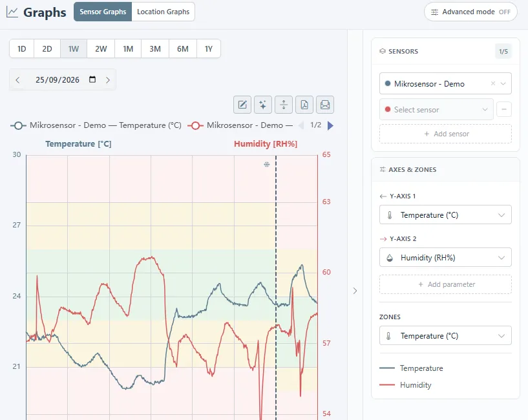Click the dashed vertical time marker line
The height and width of the screenshot is (420, 528).
click(276, 286)
